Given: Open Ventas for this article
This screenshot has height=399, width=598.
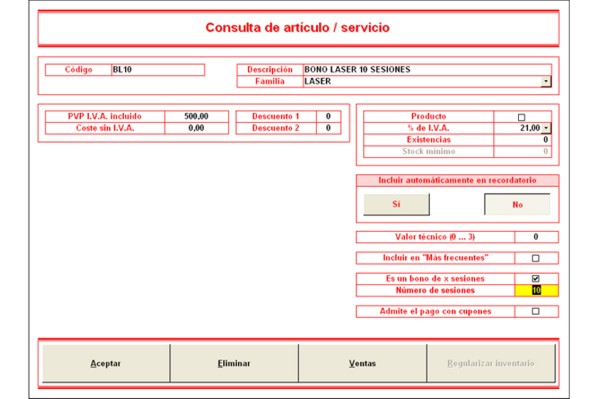Looking at the screenshot, I should tap(362, 364).
